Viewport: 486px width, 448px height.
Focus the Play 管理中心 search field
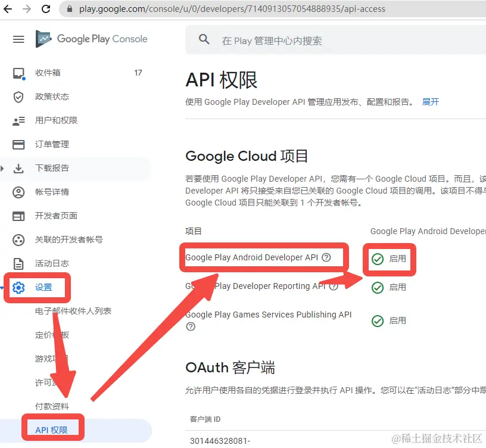pyautogui.click(x=336, y=40)
